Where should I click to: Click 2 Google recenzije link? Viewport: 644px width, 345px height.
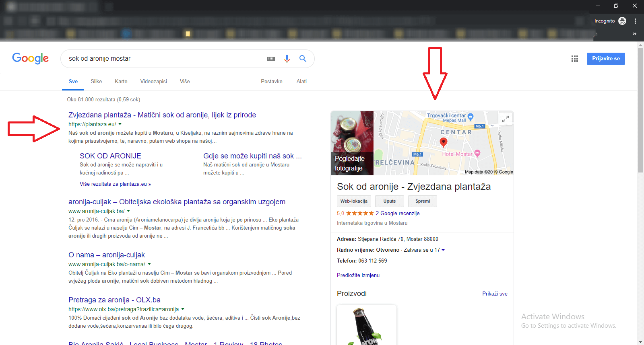(398, 214)
